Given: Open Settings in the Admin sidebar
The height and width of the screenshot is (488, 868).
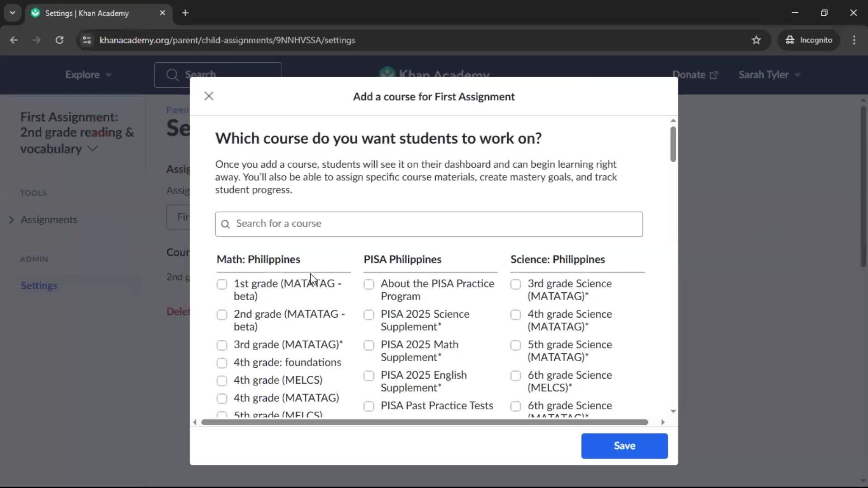Looking at the screenshot, I should [x=39, y=286].
